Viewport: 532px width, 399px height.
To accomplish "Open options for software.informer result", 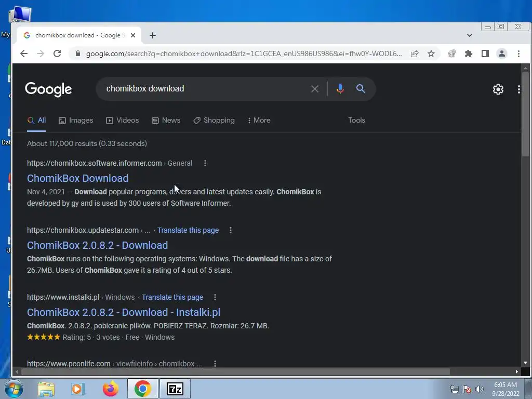I will point(205,163).
